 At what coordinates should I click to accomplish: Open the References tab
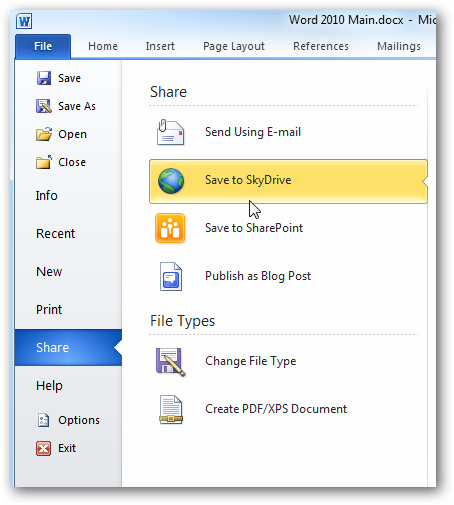321,46
